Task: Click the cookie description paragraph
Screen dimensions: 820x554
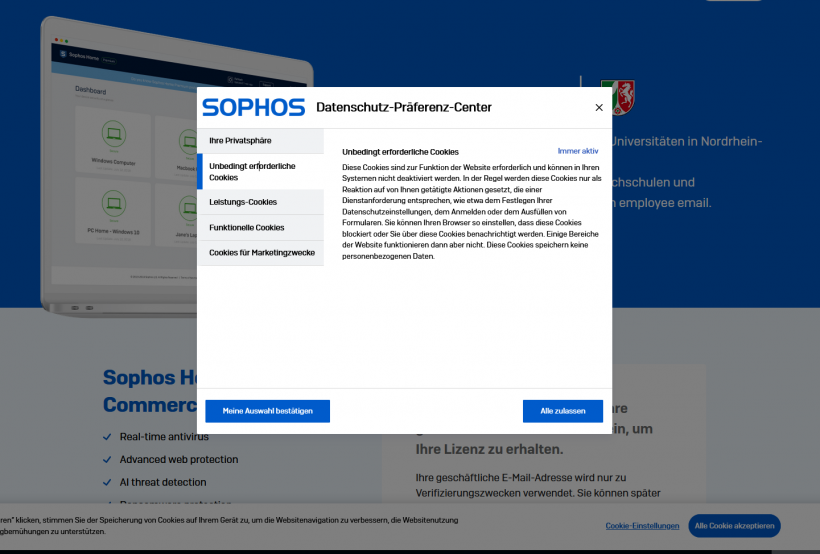Action: point(471,212)
